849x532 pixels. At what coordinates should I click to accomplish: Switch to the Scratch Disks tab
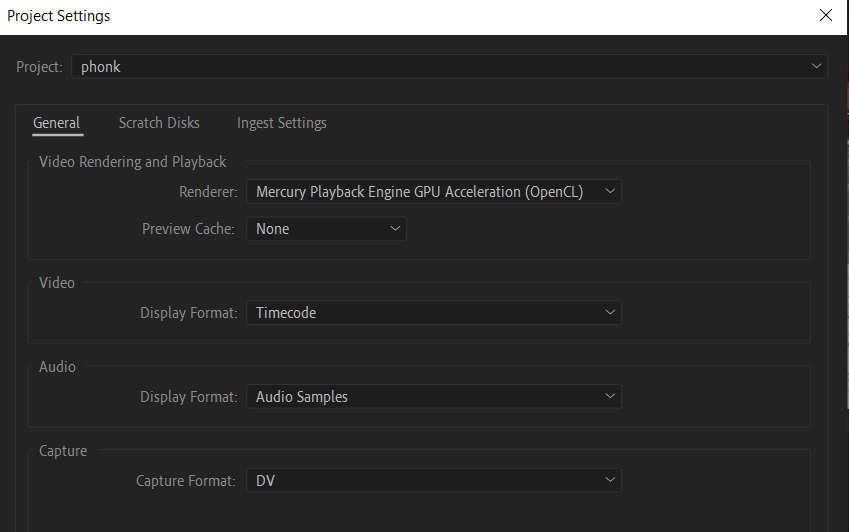click(x=159, y=123)
